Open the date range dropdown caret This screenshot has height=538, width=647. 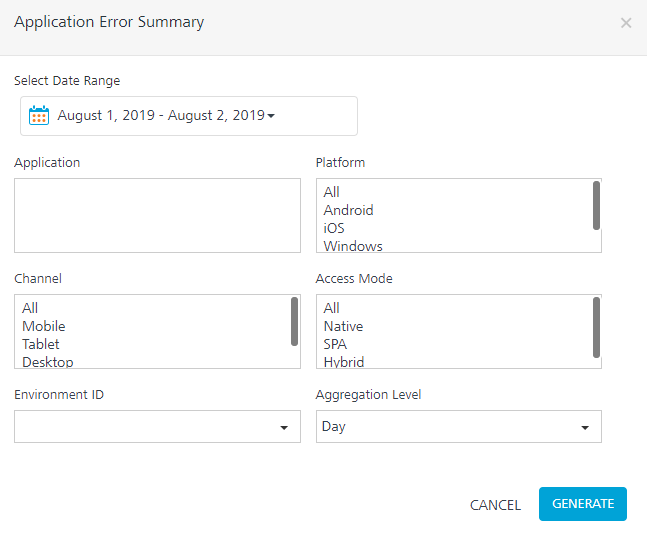(271, 116)
